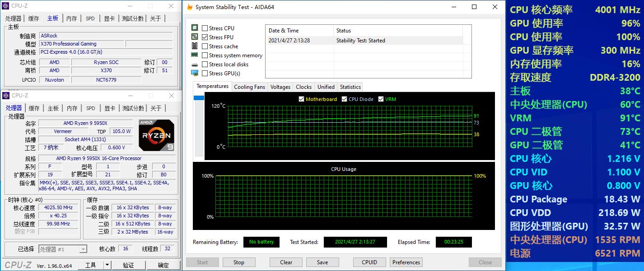Switch to the Cooling Fans tab
The width and height of the screenshot is (644, 271).
point(249,87)
